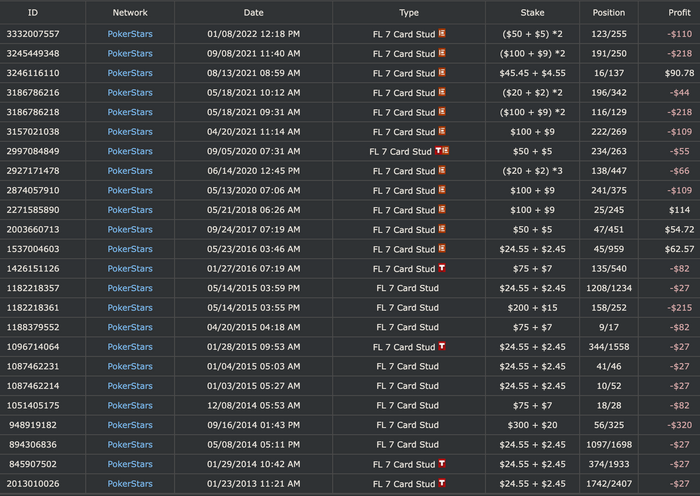This screenshot has height=496, width=700.
Task: Click the orange icon in the 05/21/2018 row
Action: [443, 210]
